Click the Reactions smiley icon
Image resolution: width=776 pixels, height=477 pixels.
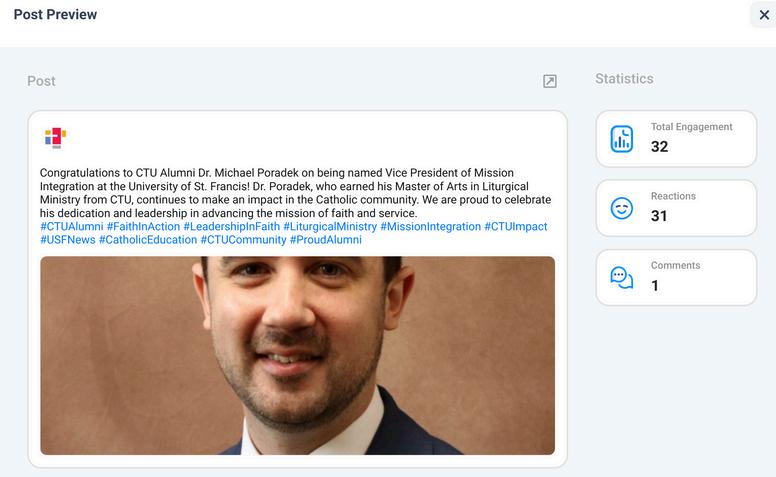[622, 208]
